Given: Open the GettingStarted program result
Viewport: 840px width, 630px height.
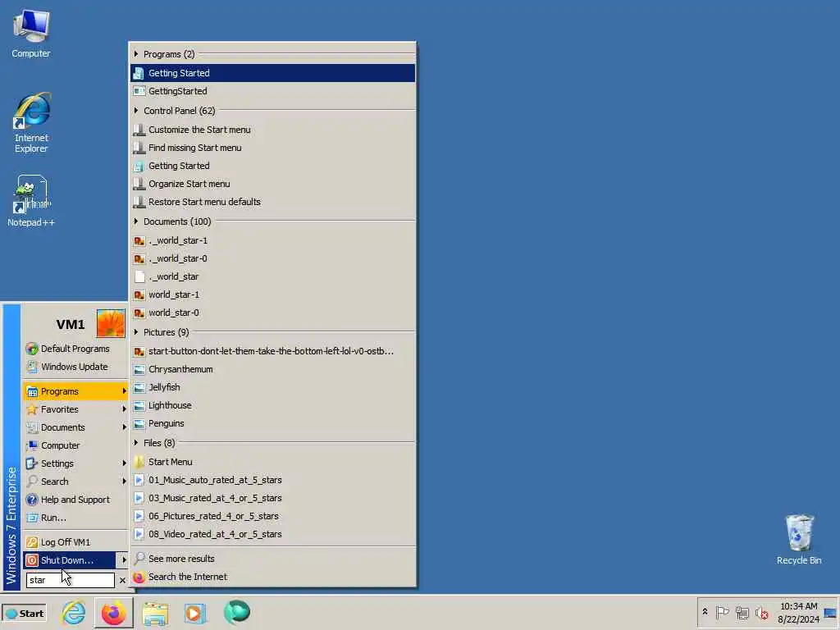Looking at the screenshot, I should coord(272,91).
